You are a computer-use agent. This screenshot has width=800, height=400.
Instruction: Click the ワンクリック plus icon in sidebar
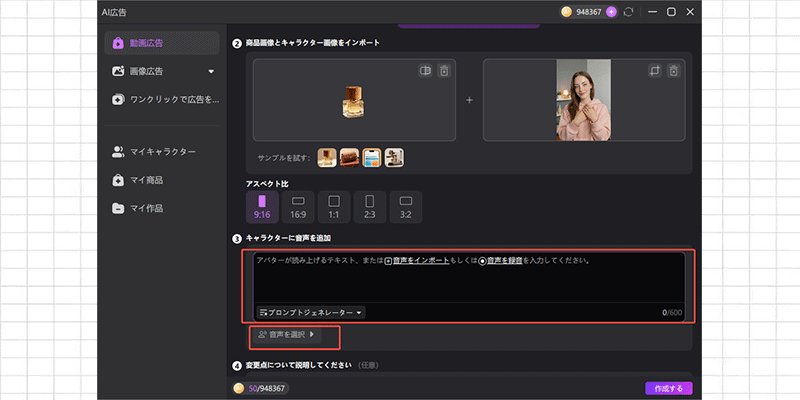pos(118,100)
